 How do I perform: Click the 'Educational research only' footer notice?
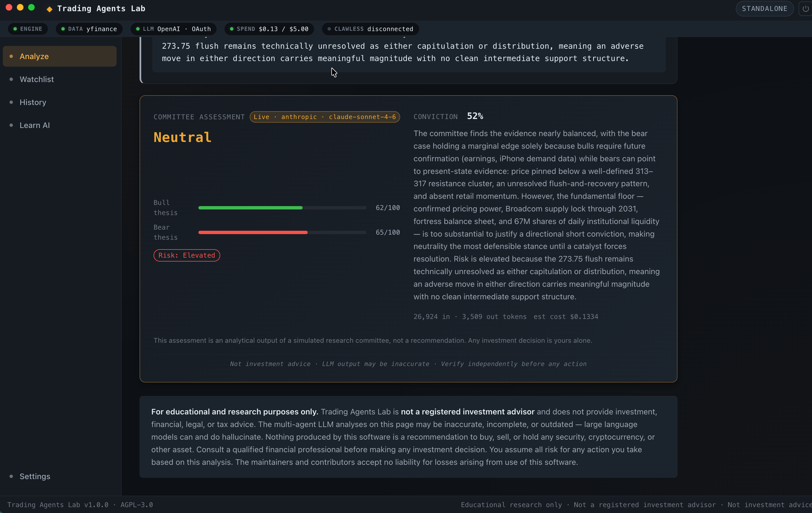coord(511,505)
